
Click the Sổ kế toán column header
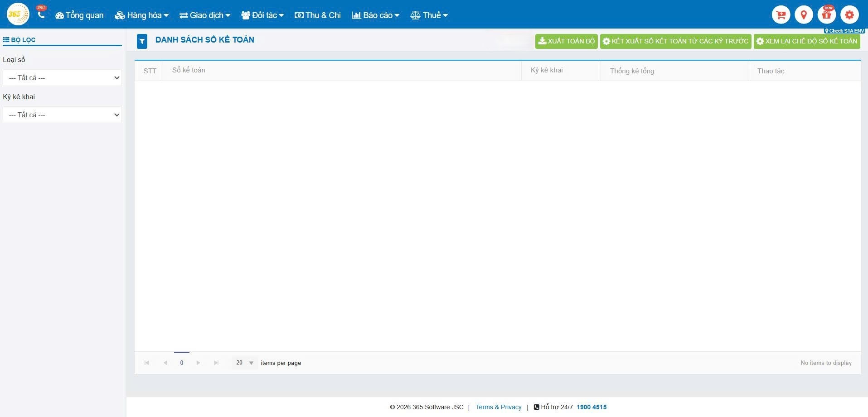[x=189, y=70]
